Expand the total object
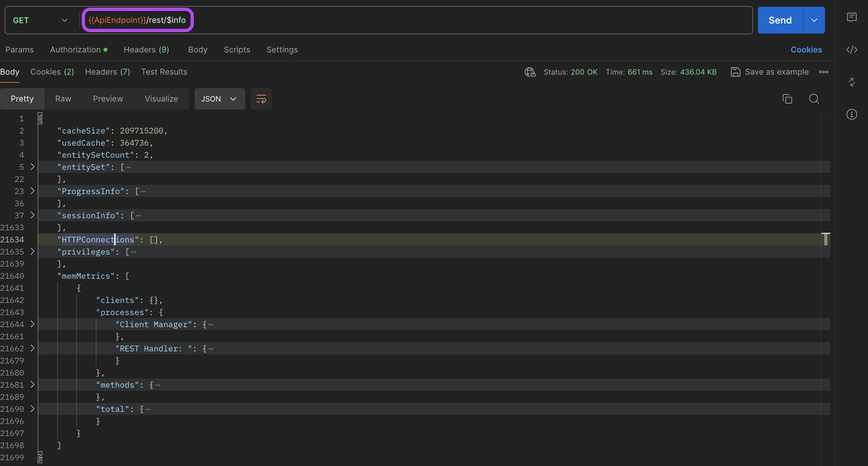 point(32,409)
